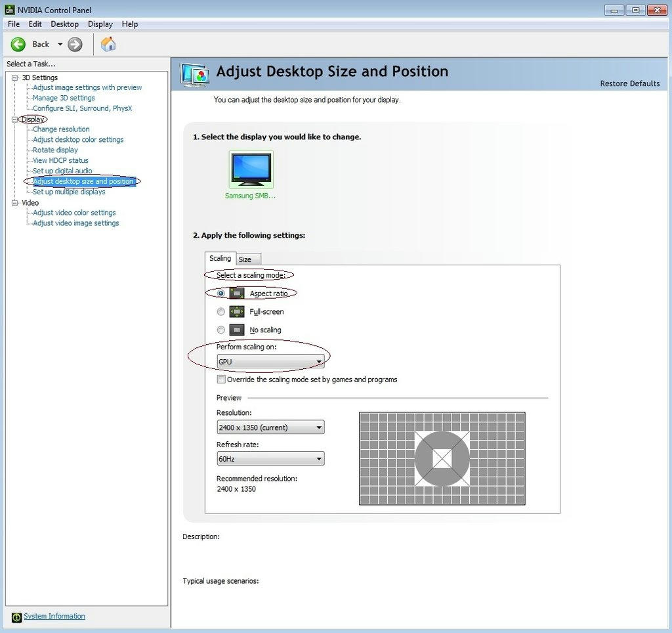Select the Full-screen radio button
The height and width of the screenshot is (633, 672).
pos(221,312)
